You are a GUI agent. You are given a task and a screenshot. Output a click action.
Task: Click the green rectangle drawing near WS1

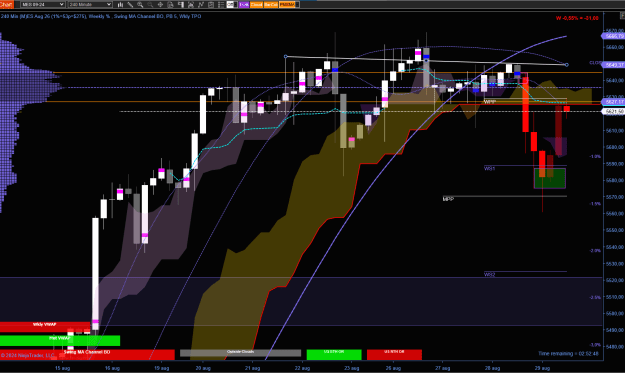click(550, 178)
